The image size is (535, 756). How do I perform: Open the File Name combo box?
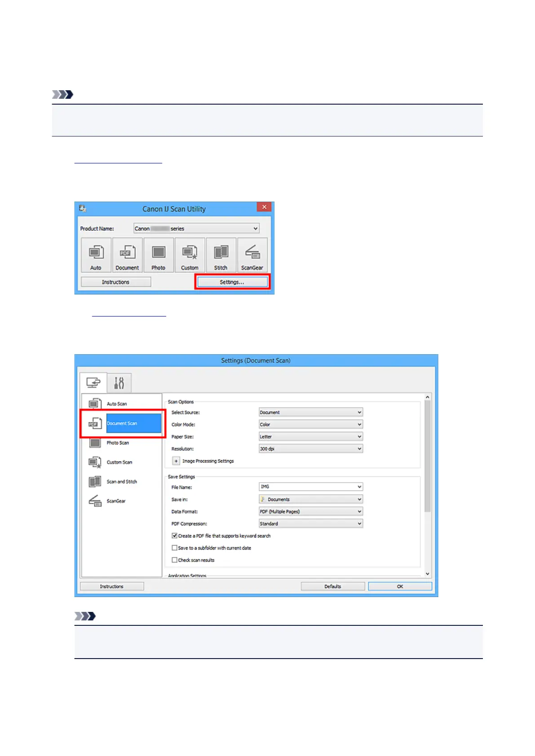click(311, 487)
